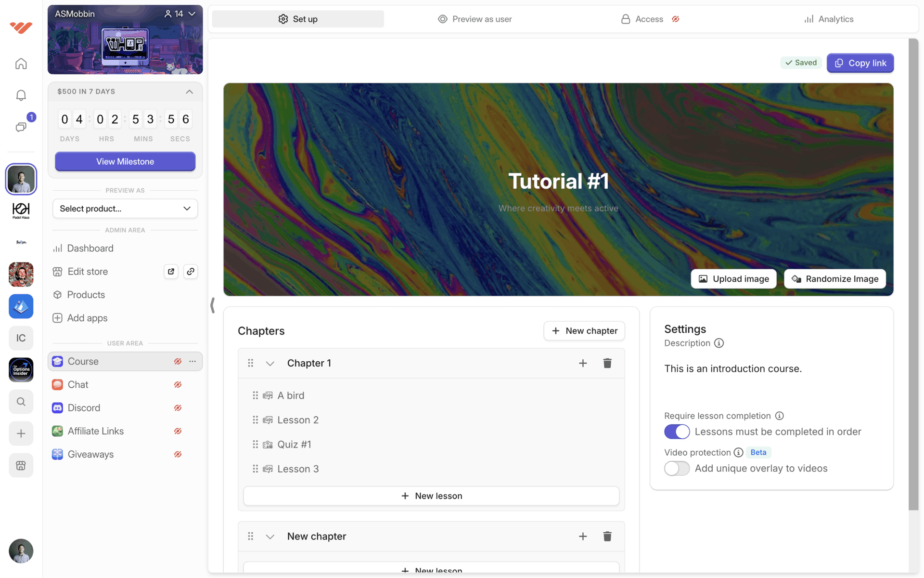
Task: Edit the Tutorial #1 title
Action: 558,181
